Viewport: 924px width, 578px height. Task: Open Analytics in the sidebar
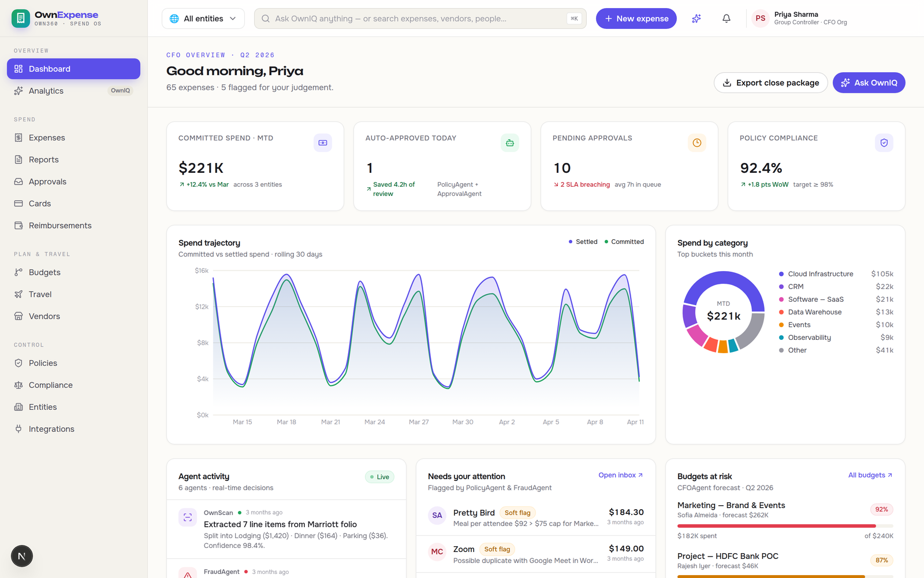pyautogui.click(x=73, y=91)
